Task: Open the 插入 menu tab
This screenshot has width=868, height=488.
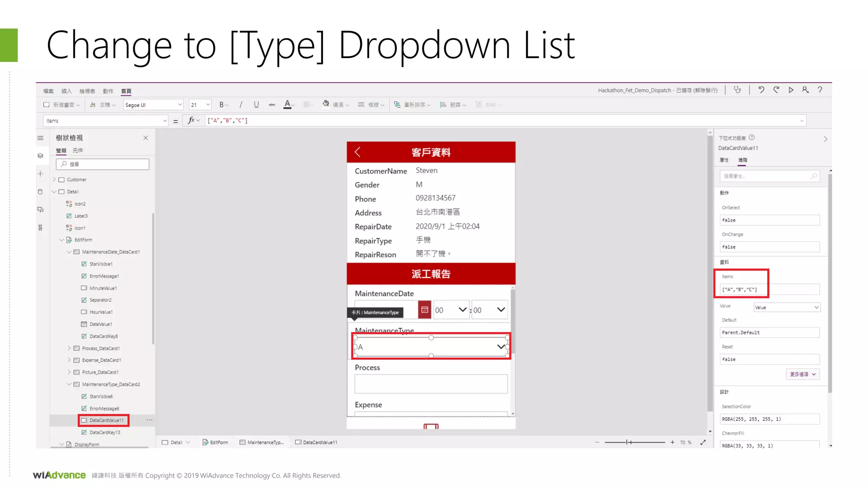Action: [x=66, y=91]
